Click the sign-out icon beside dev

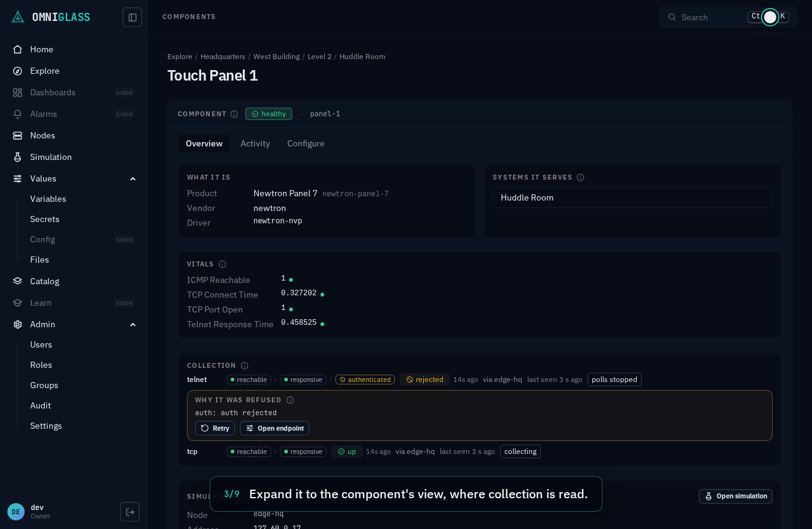click(130, 512)
